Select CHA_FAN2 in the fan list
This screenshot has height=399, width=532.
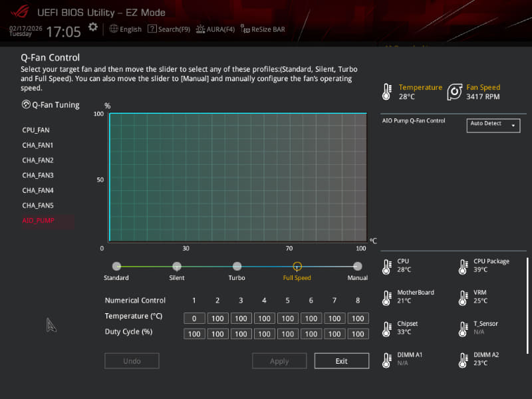coord(38,160)
